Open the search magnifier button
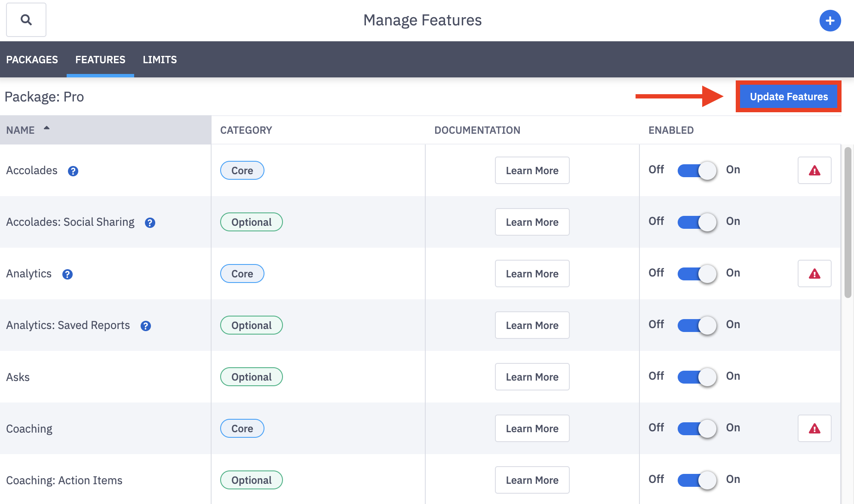 click(26, 20)
